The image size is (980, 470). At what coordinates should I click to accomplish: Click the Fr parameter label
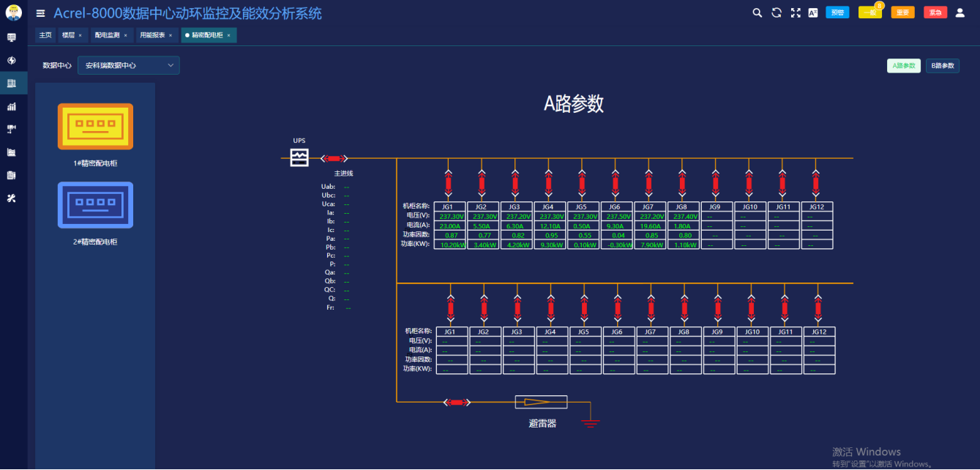[331, 307]
